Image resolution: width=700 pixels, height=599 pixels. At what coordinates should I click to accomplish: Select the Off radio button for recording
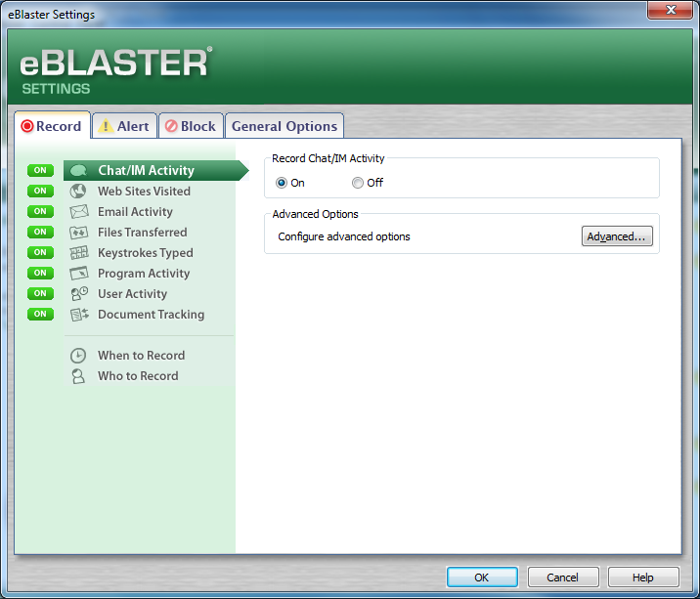point(358,183)
